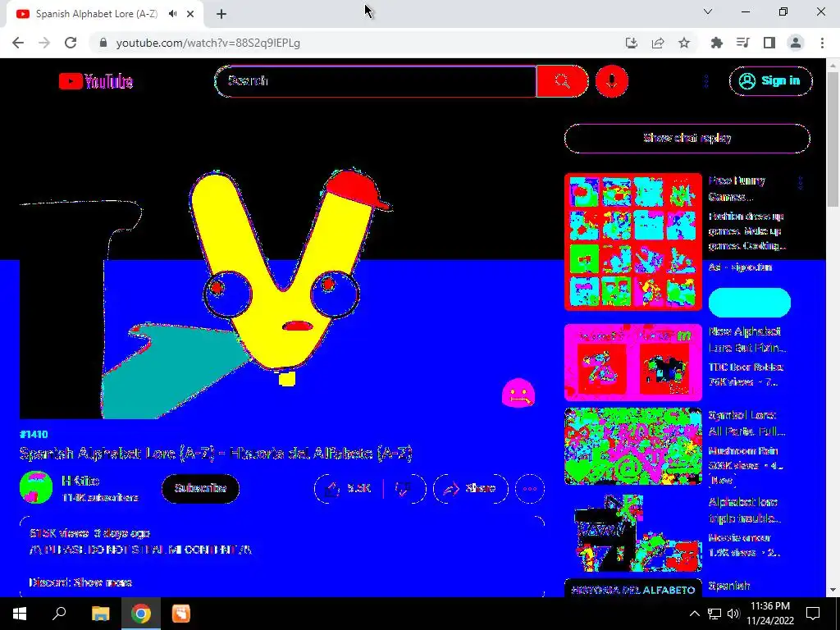
Task: Toggle the browser side panel
Action: 769,43
